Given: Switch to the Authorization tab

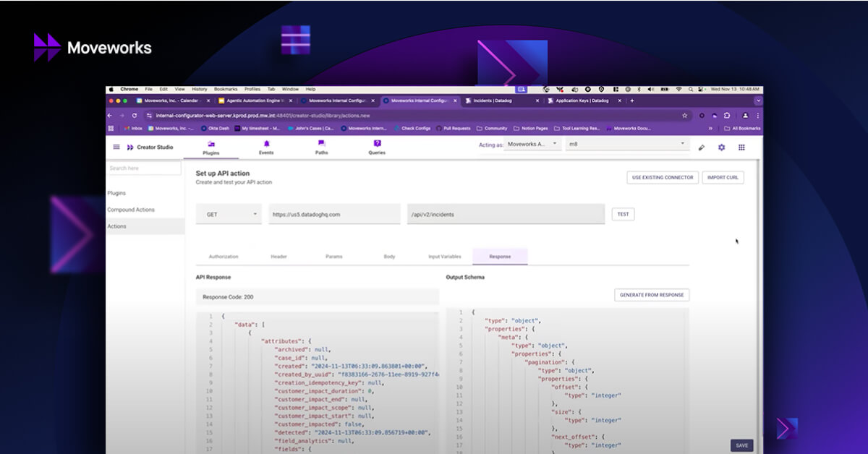Looking at the screenshot, I should coord(224,257).
